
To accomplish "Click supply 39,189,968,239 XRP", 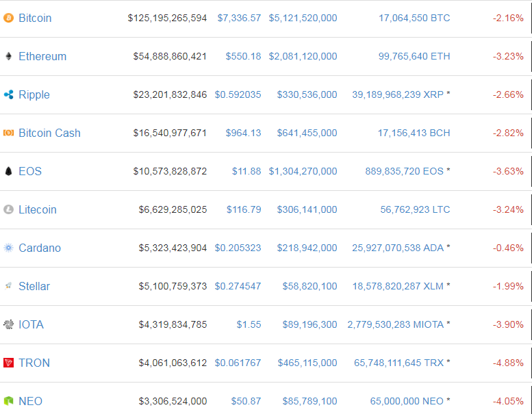I will click(398, 94).
